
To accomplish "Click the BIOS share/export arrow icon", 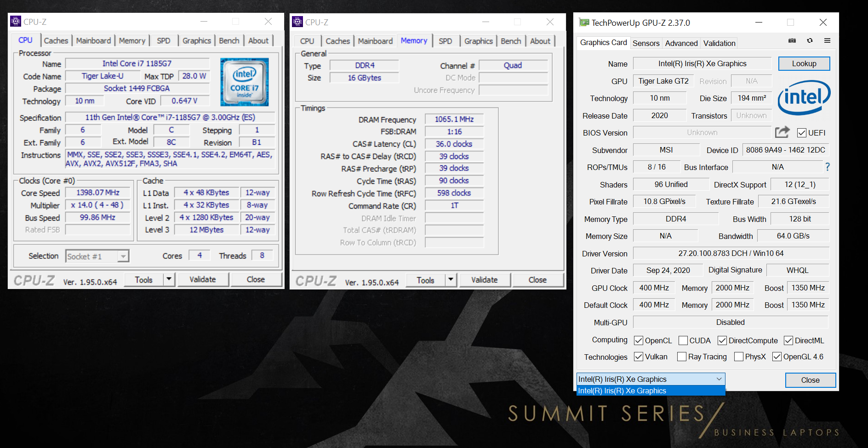I will coord(782,132).
